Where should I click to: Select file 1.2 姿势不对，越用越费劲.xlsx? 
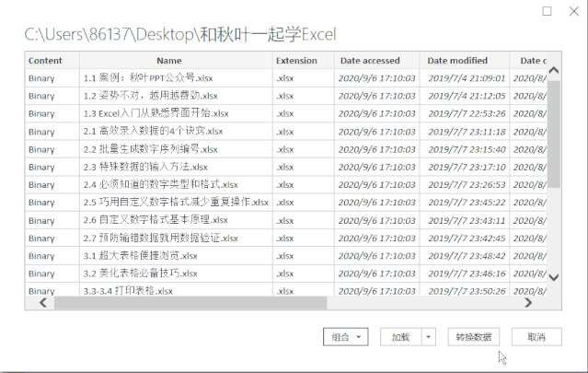pos(150,96)
